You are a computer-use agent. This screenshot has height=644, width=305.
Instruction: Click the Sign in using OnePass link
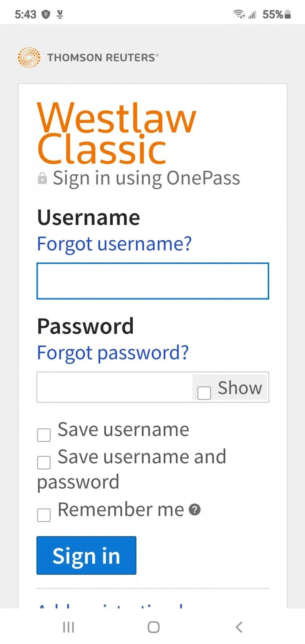coord(146,178)
